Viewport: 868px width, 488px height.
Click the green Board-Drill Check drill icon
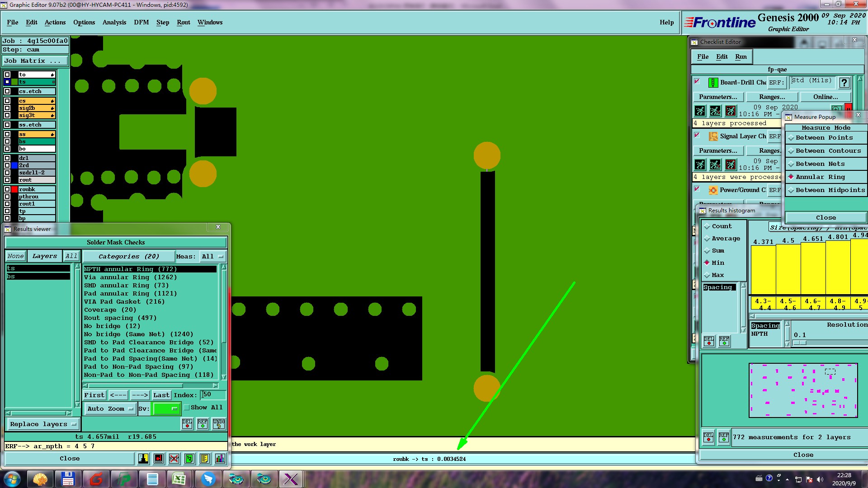(713, 82)
